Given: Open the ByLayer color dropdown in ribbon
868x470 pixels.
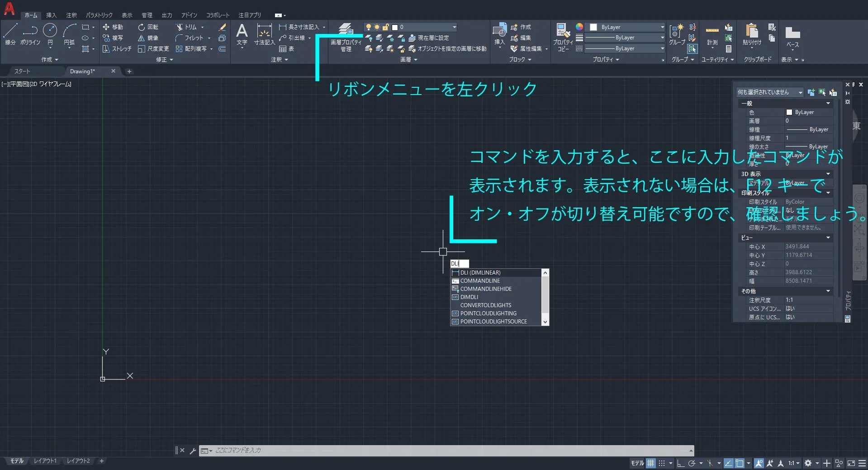Looking at the screenshot, I should pos(625,27).
